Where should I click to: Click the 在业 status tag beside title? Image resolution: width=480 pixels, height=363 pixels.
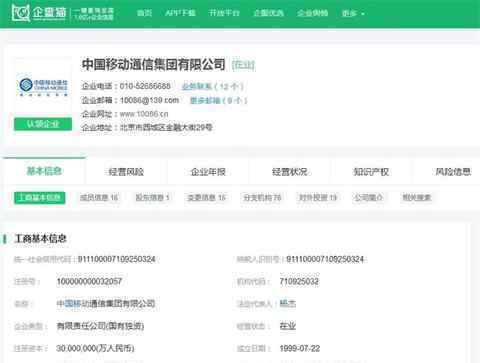(243, 65)
